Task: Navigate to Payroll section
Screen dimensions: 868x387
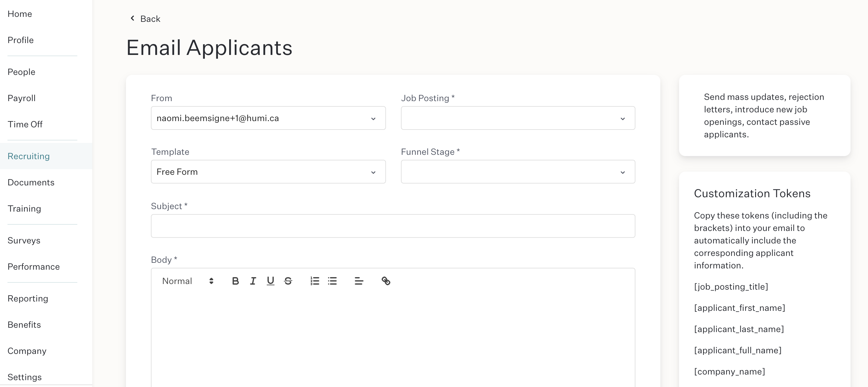Action: pyautogui.click(x=22, y=98)
